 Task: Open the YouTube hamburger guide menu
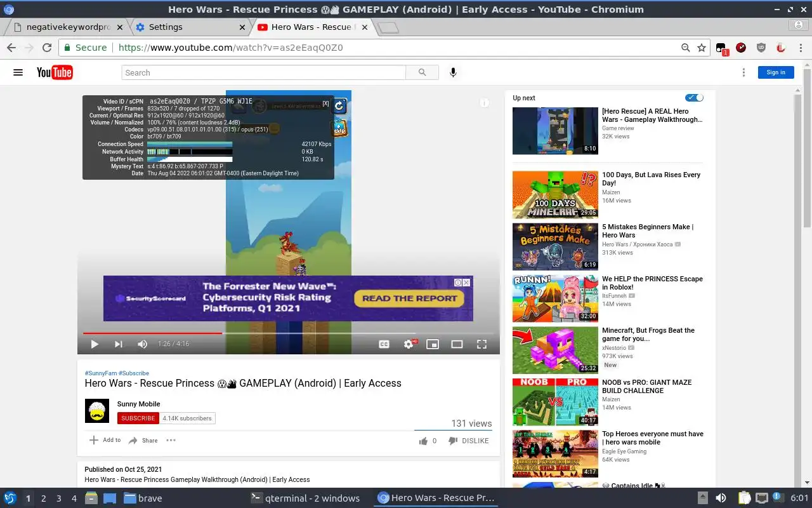pos(18,72)
